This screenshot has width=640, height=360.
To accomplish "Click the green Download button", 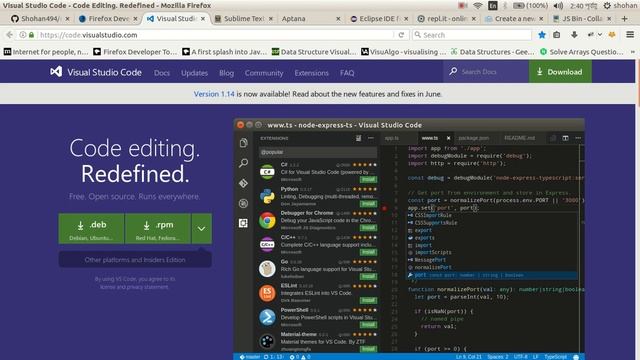I will point(560,71).
